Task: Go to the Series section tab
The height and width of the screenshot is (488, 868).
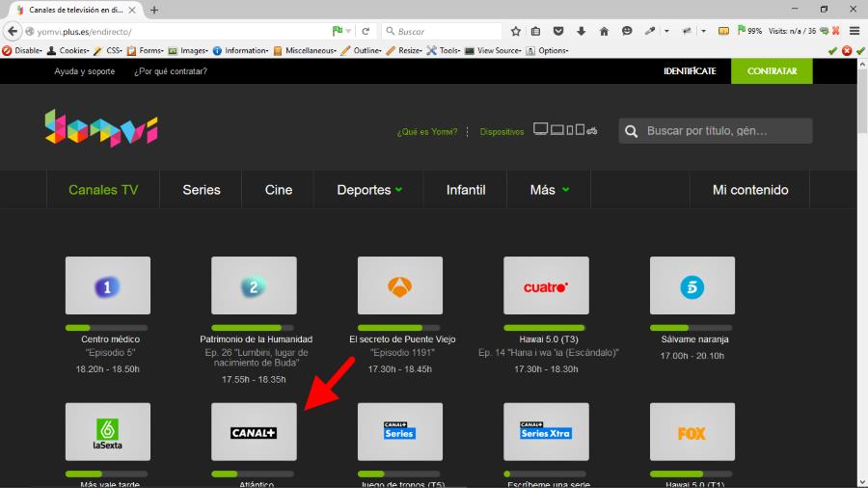Action: (x=202, y=190)
